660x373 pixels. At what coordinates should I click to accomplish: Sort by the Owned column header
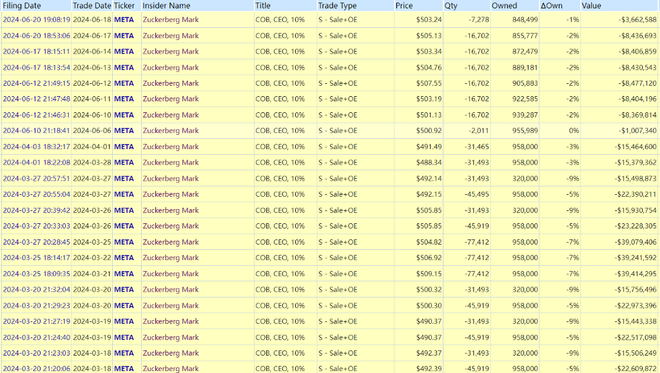point(504,6)
